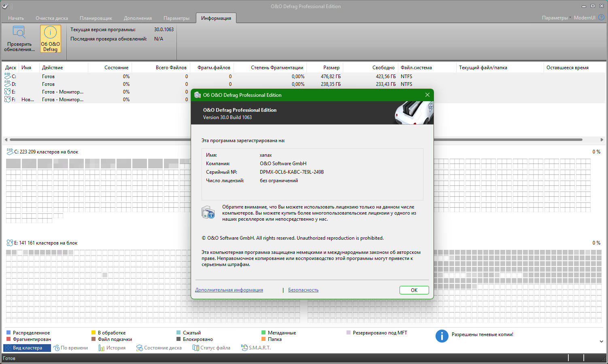Viewport: 608px width, 364px height.
Task: Click the yellow В обработке legend swatch
Action: [94, 333]
